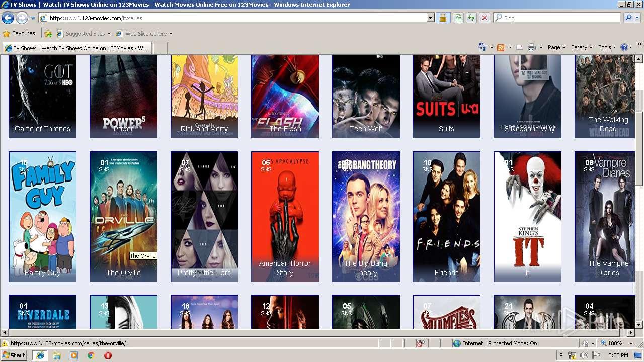Click Internet Protected Mode zone indicator
This screenshot has height=362, width=644.
495,343
